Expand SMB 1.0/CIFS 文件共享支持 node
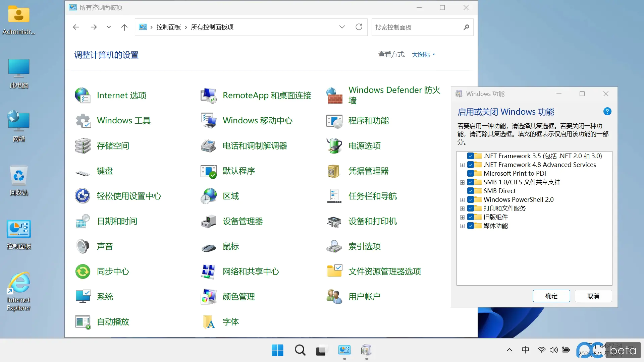 [462, 182]
